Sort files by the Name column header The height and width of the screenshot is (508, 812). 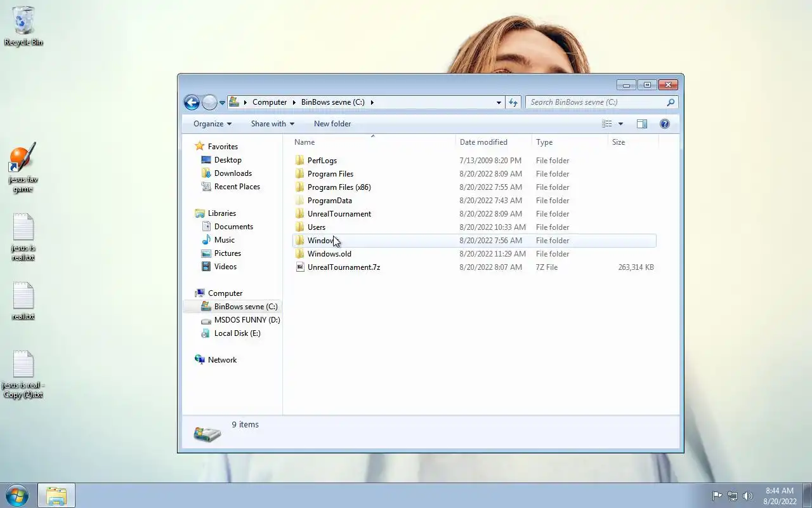tap(372, 142)
